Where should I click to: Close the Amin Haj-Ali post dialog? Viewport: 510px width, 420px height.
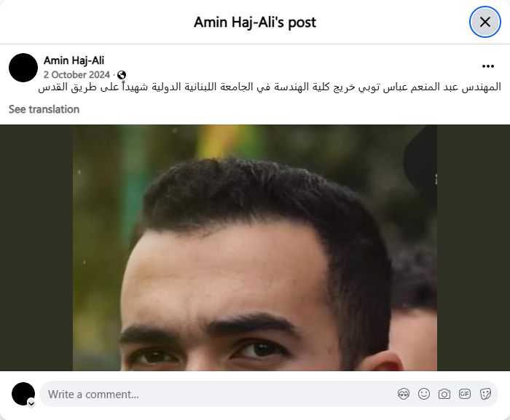485,22
